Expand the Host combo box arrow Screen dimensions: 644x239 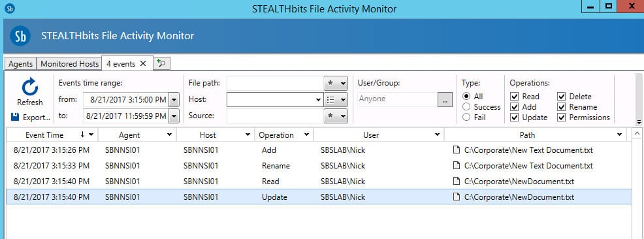coord(318,99)
